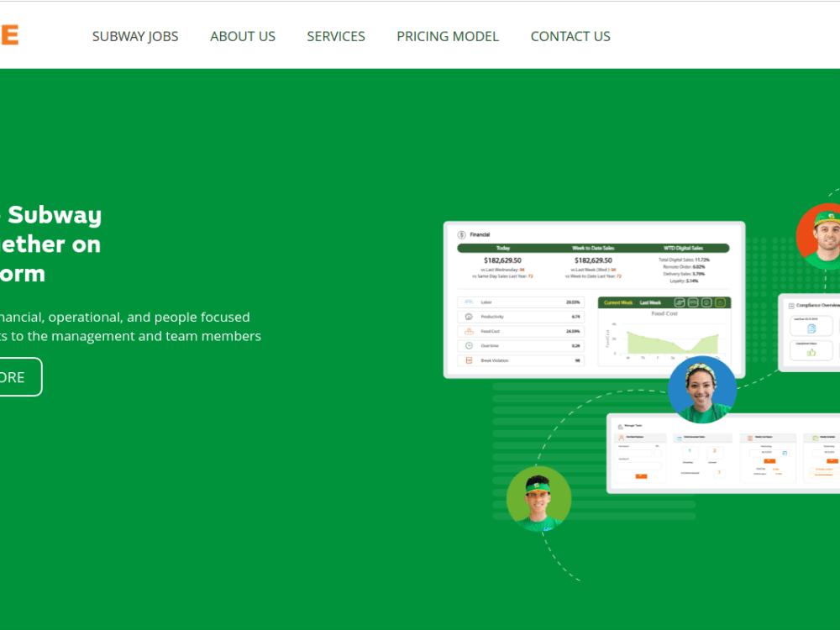
Task: Click the green schedule icon in Manager Tasks
Action: 816,438
